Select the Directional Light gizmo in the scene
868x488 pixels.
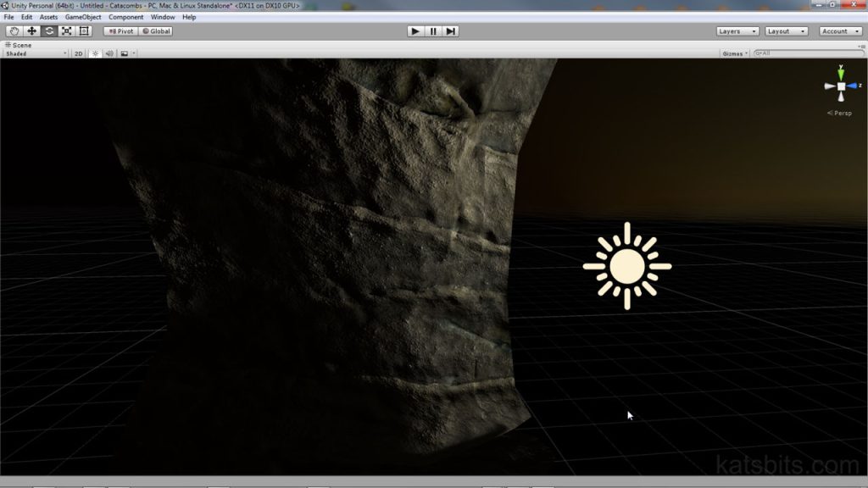(627, 264)
